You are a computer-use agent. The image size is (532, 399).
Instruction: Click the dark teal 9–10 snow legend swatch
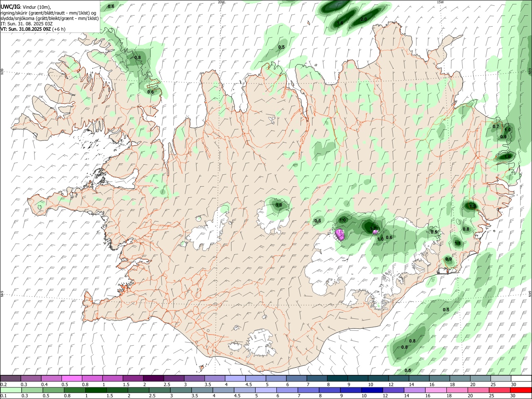[358, 379]
